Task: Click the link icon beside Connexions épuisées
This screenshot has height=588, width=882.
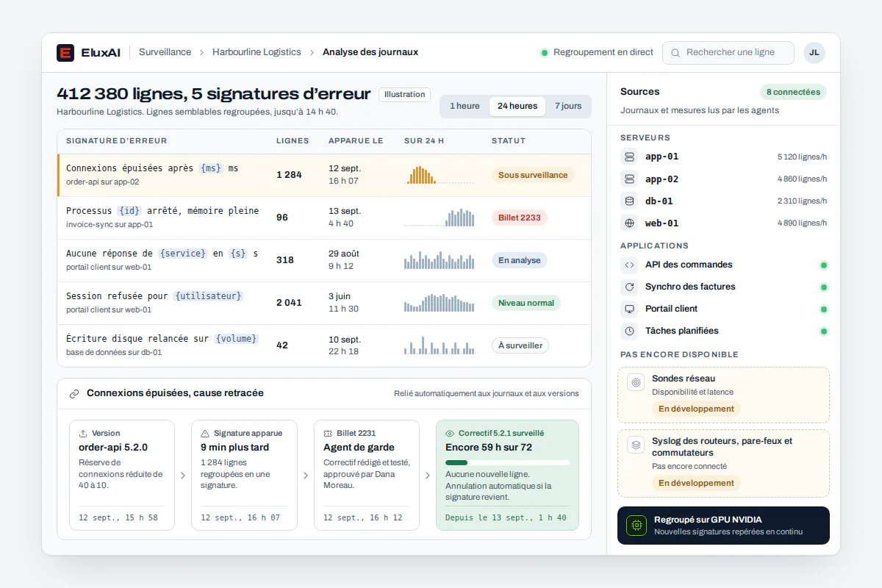Action: click(74, 394)
